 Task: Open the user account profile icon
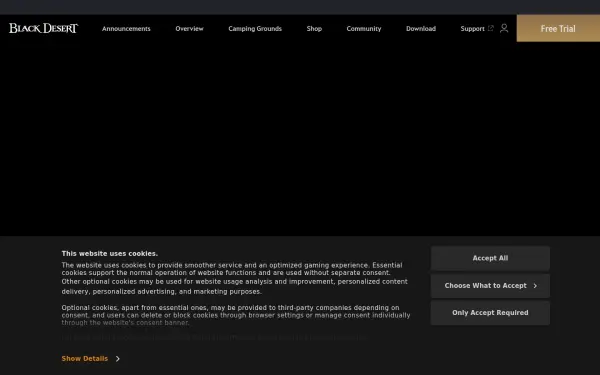click(x=504, y=28)
